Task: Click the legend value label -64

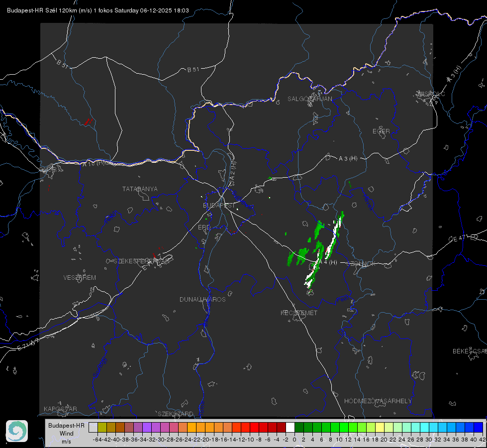Action: [97, 440]
